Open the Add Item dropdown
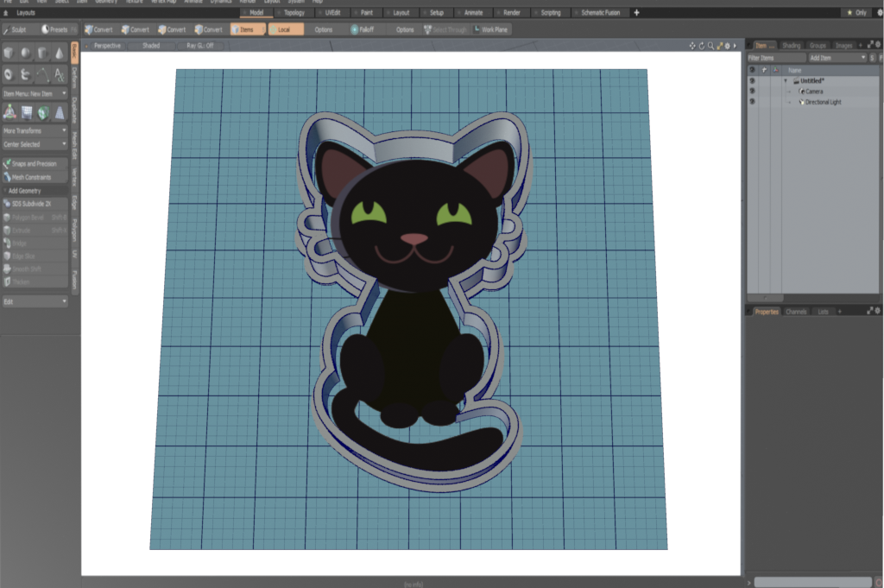 click(836, 57)
